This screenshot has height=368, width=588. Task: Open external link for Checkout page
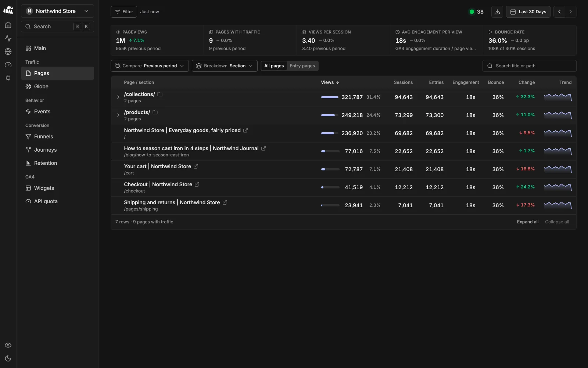pyautogui.click(x=197, y=184)
